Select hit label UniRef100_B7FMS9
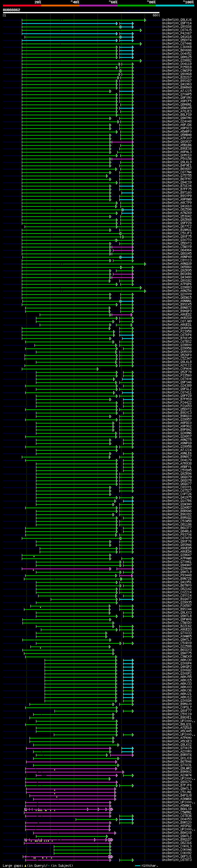The width and height of the screenshot is (197, 868). 177,399
